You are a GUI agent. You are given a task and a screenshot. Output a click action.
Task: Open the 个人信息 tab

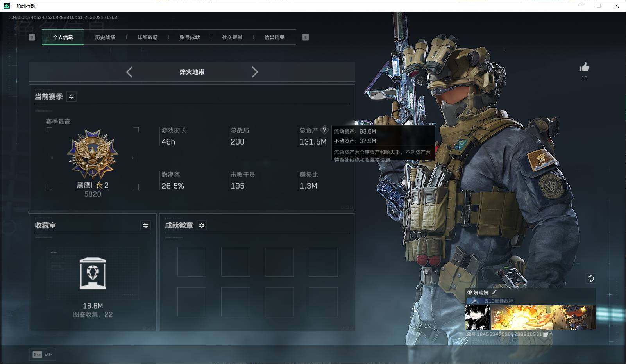[63, 37]
